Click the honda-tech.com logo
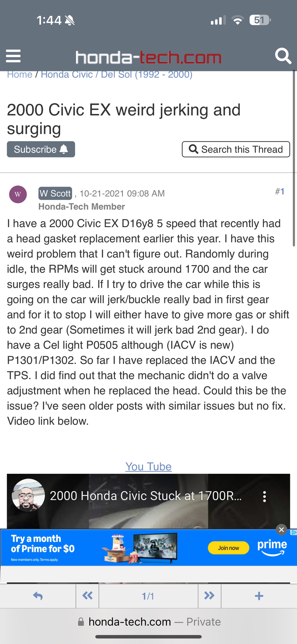Viewport: 297px width, 644px height. tap(148, 57)
